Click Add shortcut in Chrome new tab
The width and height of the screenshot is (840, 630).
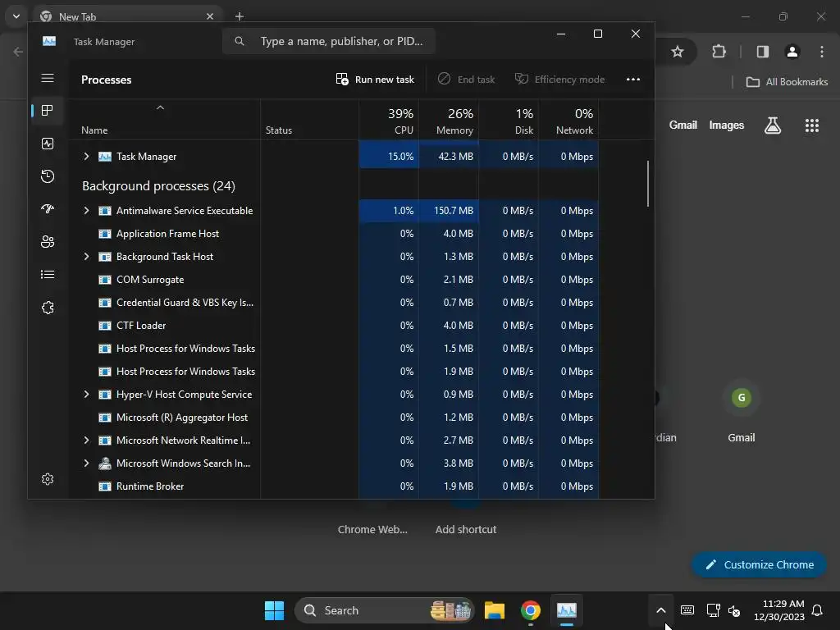(x=466, y=529)
